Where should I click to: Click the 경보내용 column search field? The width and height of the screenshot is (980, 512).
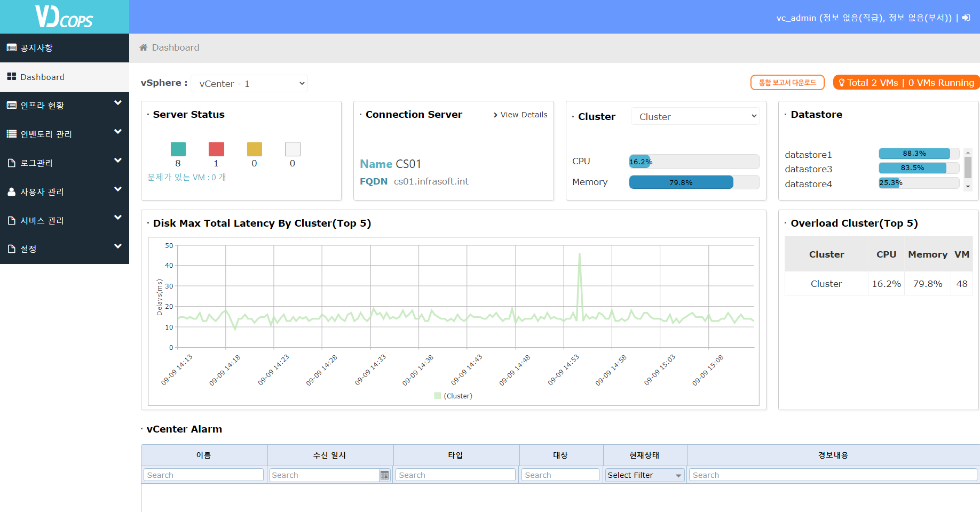(x=833, y=475)
